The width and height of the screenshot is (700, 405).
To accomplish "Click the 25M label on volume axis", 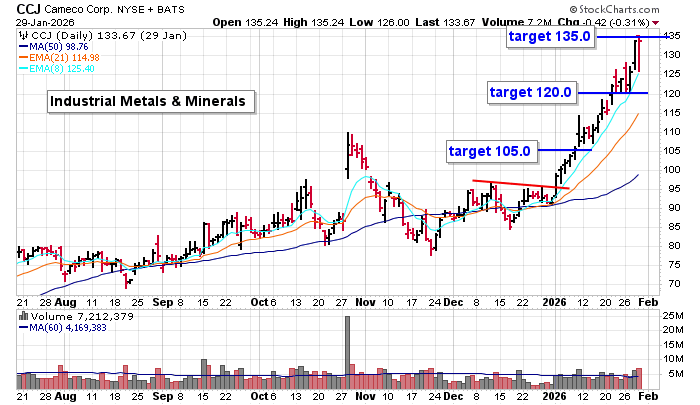I will pos(678,316).
